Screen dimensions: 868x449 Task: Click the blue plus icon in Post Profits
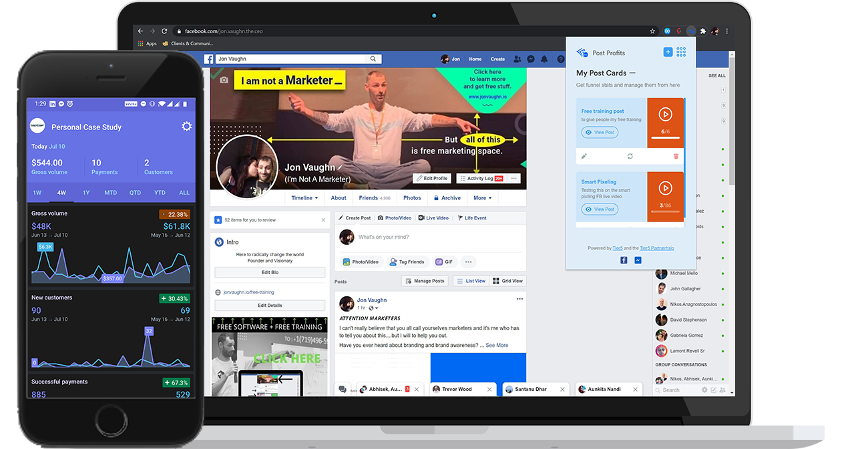pyautogui.click(x=668, y=52)
